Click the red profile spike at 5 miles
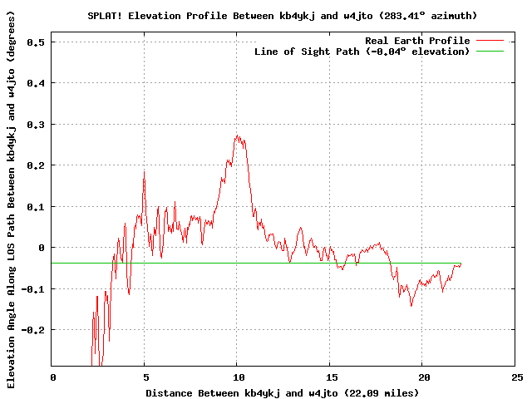Image resolution: width=532 pixels, height=399 pixels. pos(144,172)
